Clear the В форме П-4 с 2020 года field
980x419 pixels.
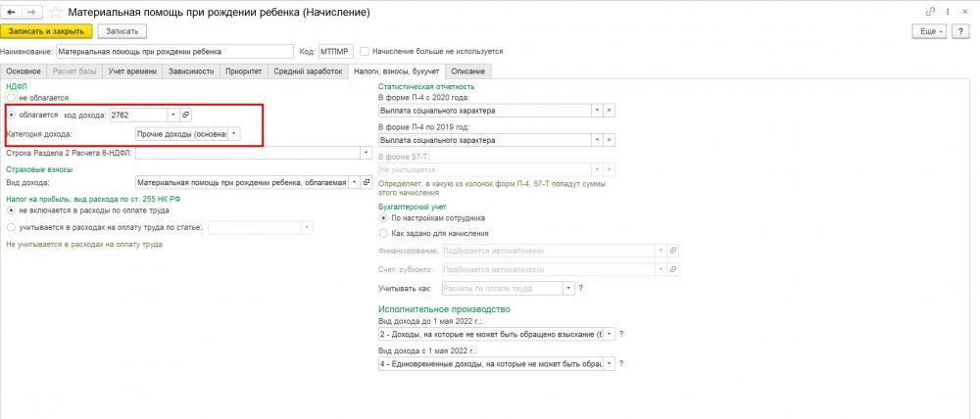click(610, 111)
